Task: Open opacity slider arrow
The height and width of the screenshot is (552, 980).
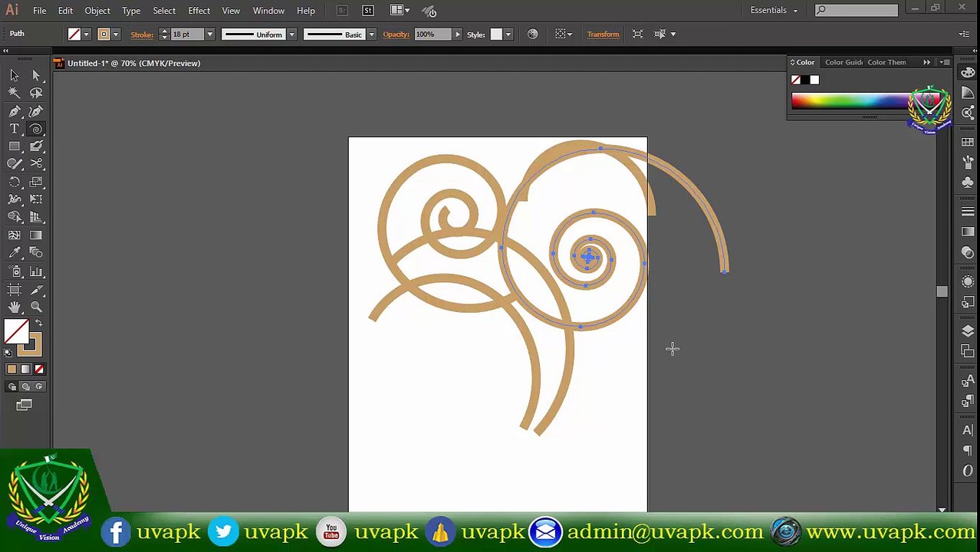Action: point(458,34)
